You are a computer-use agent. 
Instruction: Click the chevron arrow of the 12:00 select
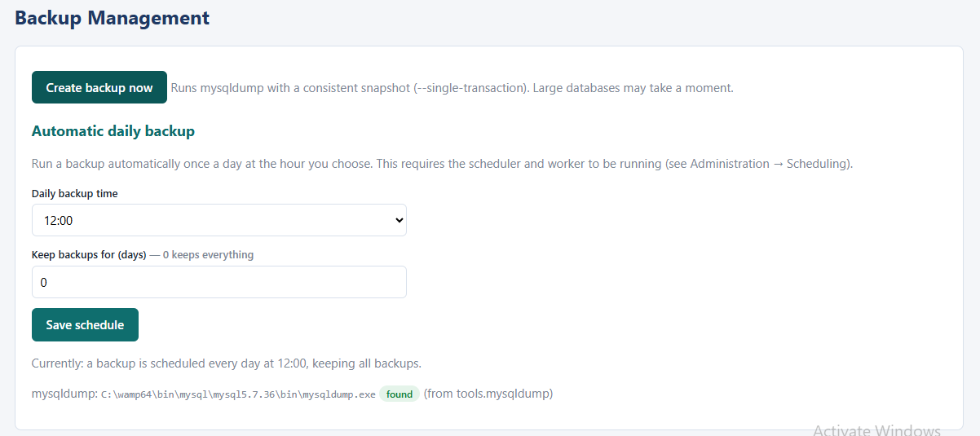pyautogui.click(x=399, y=220)
